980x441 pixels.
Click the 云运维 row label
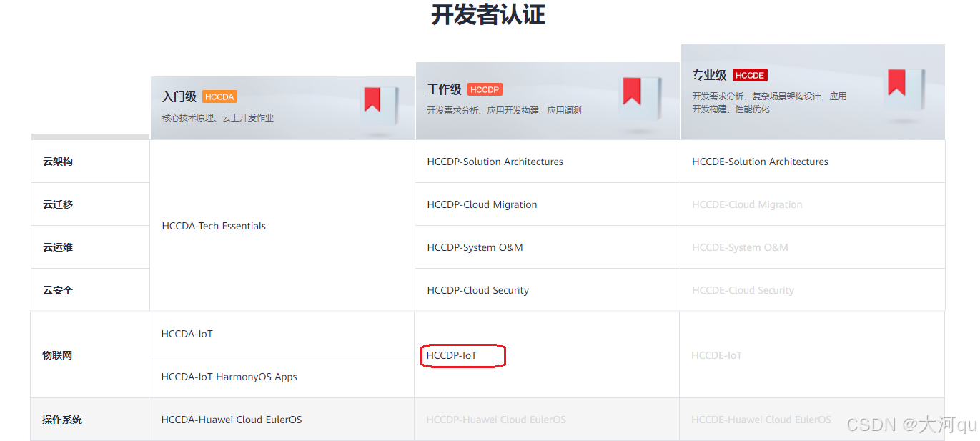[58, 247]
